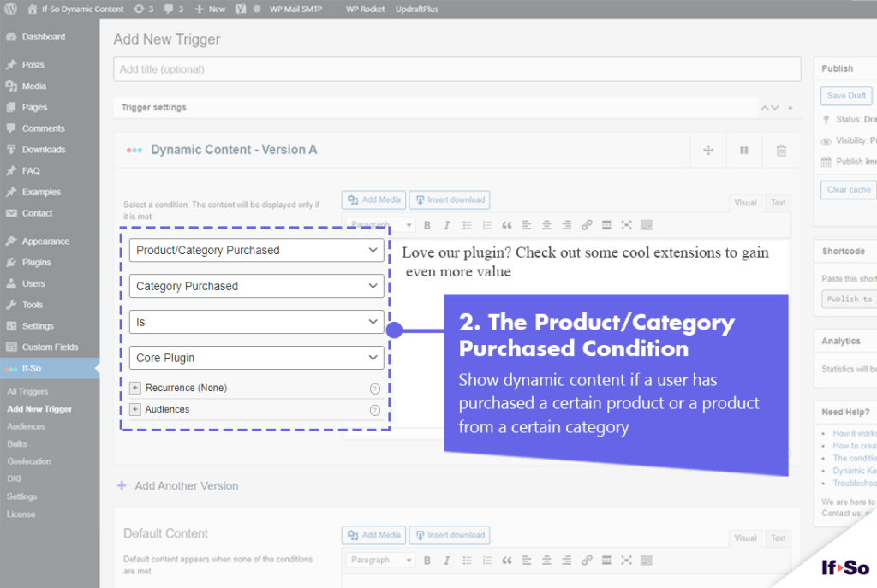Open the Product/Category Purchased condition dropdown
This screenshot has height=588, width=877.
point(256,251)
